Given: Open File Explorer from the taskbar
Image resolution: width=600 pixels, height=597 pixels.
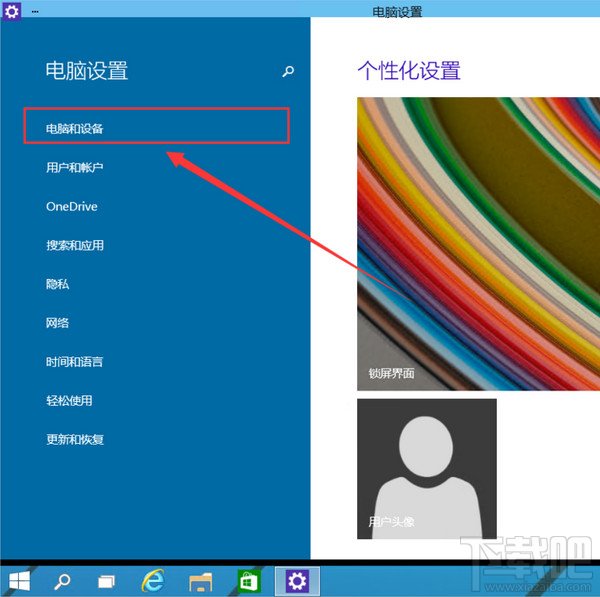Looking at the screenshot, I should point(201,580).
